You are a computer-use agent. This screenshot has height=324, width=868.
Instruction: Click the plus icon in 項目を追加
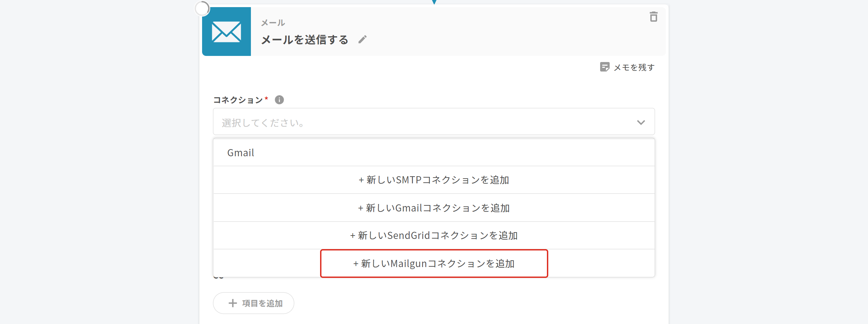tap(233, 303)
